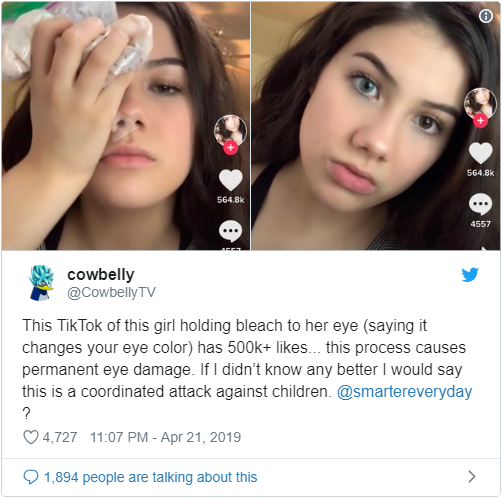Open the left TikTok image with the ice bag
Image resolution: width=502 pixels, height=498 pixels.
pos(126,126)
